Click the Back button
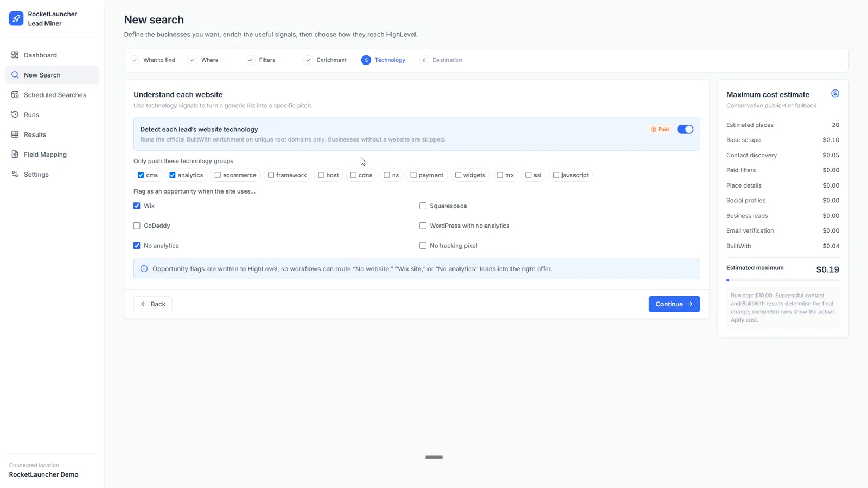The width and height of the screenshot is (868, 488). [153, 304]
